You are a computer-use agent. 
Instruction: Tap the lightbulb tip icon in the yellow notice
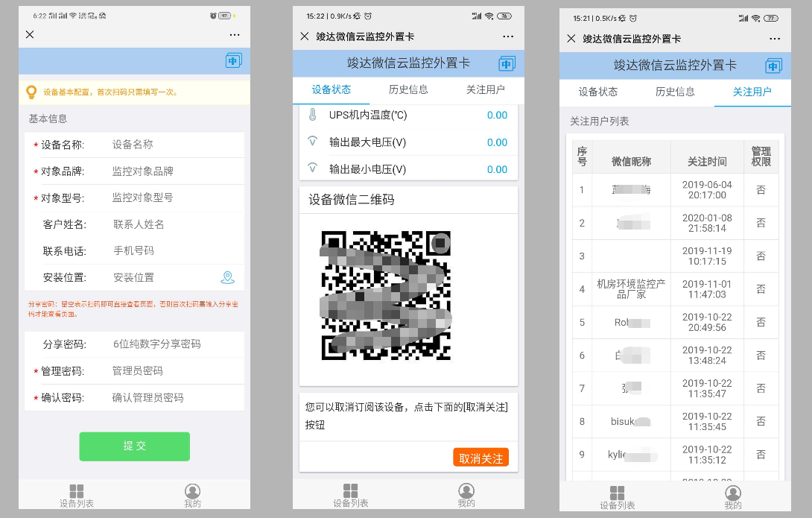click(x=31, y=92)
